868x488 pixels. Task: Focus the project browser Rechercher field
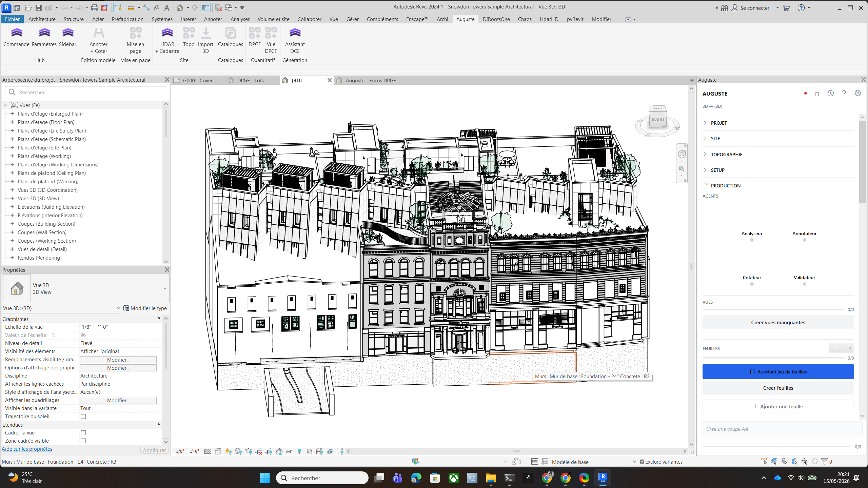(x=86, y=92)
